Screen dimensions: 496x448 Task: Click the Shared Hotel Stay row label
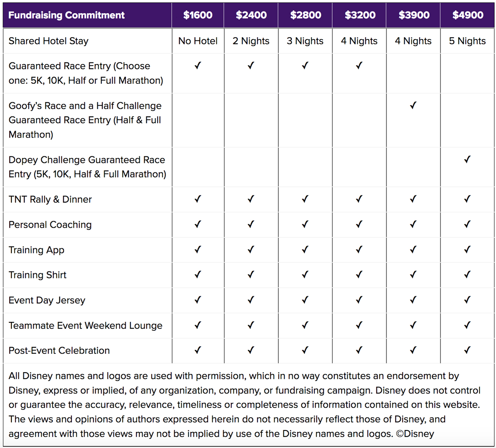pyautogui.click(x=48, y=41)
